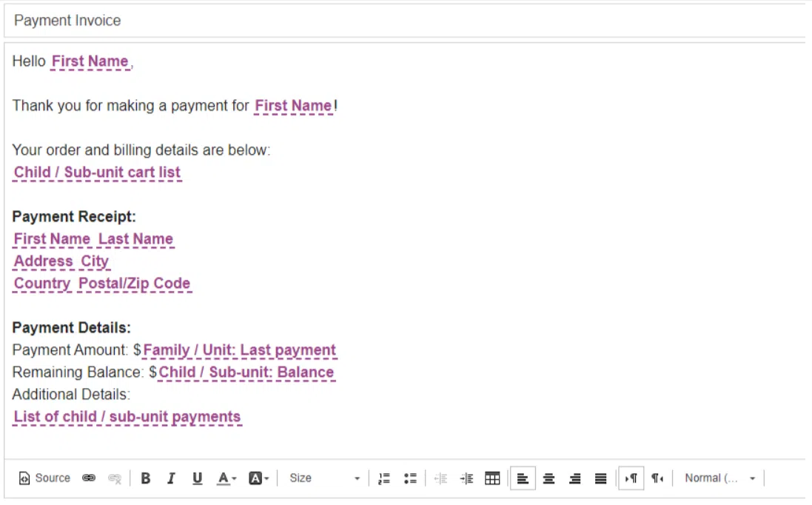This screenshot has height=505, width=812.
Task: Set text direction left to right
Action: tap(631, 478)
